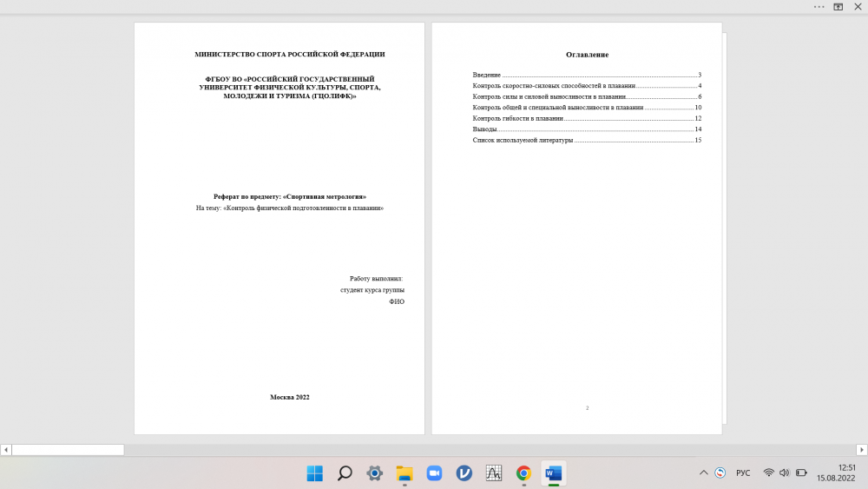Click the ФИО line
Image resolution: width=868 pixels, height=489 pixels.
pos(397,301)
